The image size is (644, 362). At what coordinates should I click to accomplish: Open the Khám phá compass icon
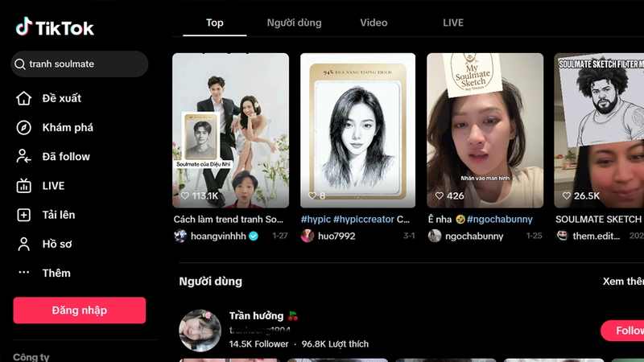[23, 128]
